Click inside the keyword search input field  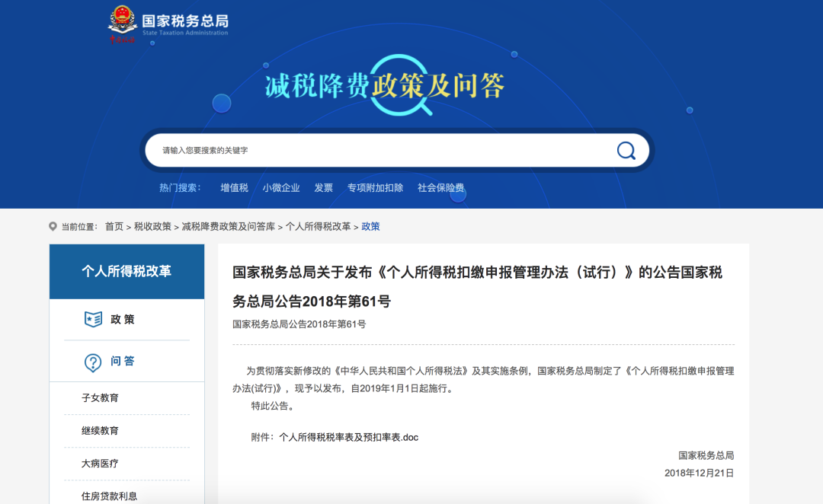[343, 150]
